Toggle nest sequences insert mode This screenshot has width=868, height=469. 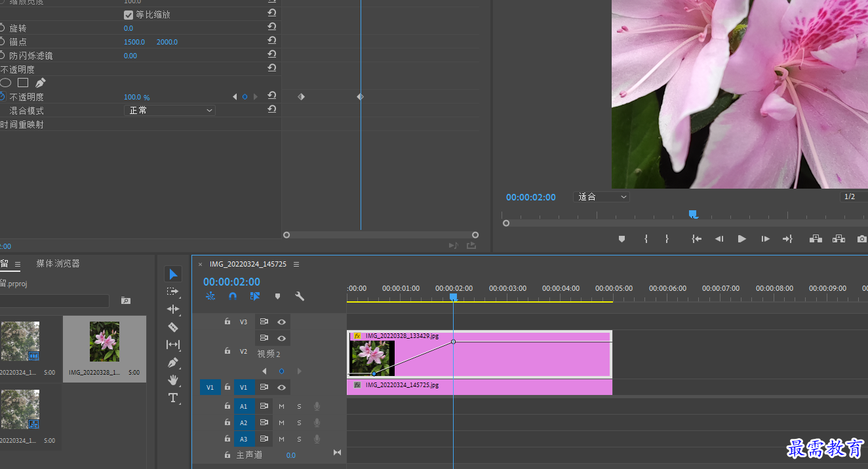(210, 296)
